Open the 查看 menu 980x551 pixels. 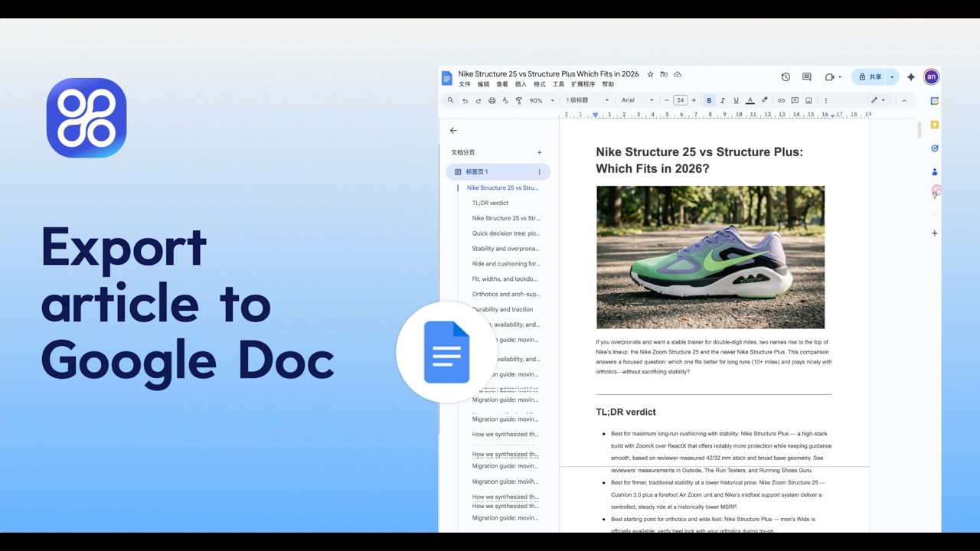[x=502, y=84]
